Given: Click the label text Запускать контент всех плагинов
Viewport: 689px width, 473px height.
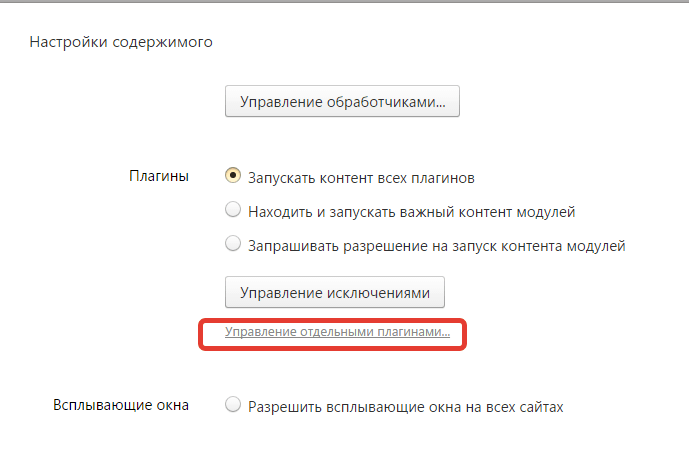Looking at the screenshot, I should coord(361,178).
